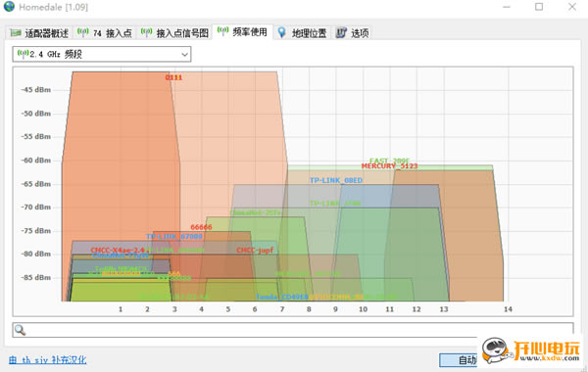
Task: Open the 2.4 GHz 频段 dropdown
Action: (102, 54)
